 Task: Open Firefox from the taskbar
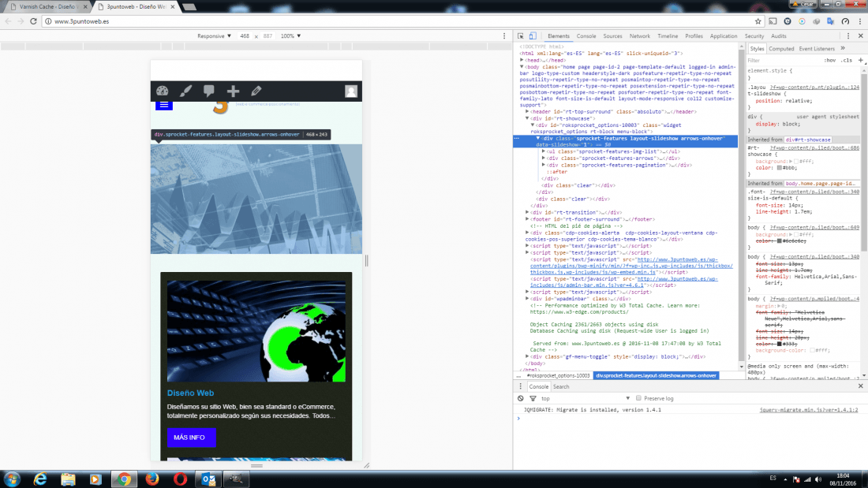point(152,479)
